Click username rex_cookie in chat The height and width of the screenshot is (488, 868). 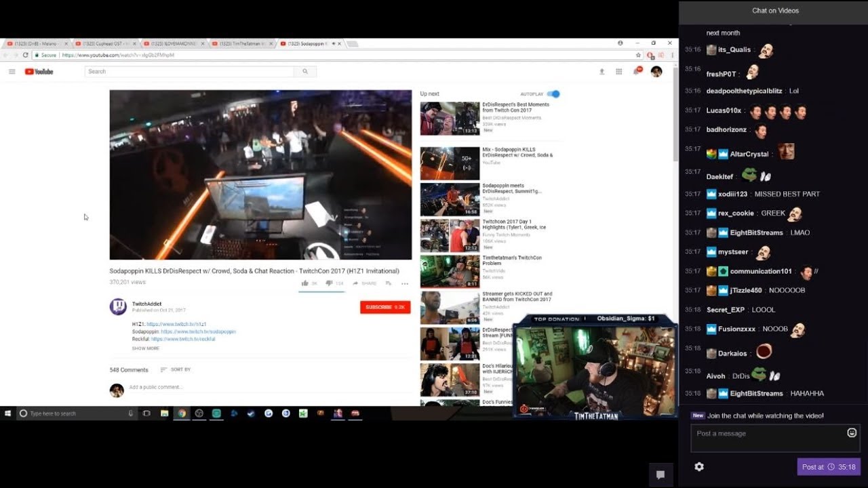coord(736,213)
